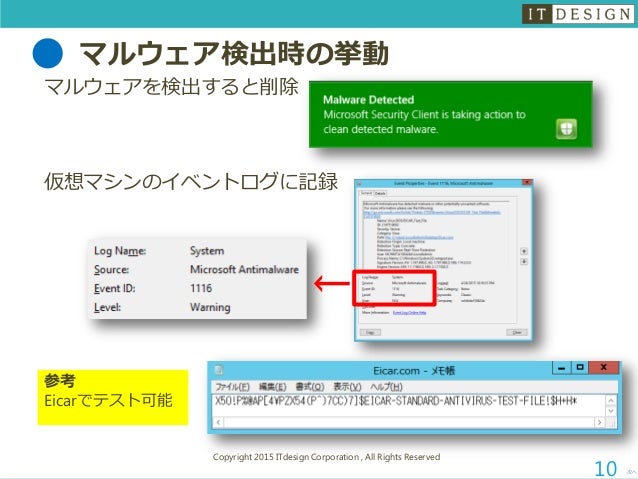The height and width of the screenshot is (479, 638).
Task: Click the down arrow button in Event Properties
Action: [524, 261]
